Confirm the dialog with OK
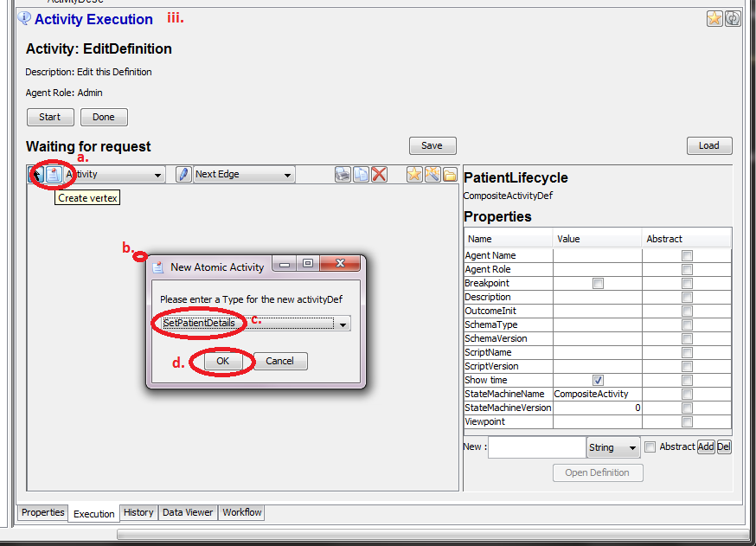Viewport: 756px width, 546px height. tap(223, 361)
